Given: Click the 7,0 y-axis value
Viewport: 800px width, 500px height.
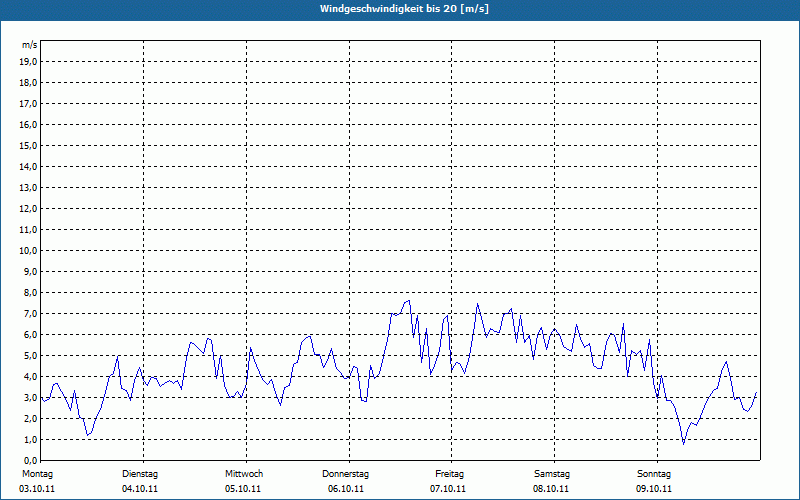Looking at the screenshot, I should (x=29, y=313).
